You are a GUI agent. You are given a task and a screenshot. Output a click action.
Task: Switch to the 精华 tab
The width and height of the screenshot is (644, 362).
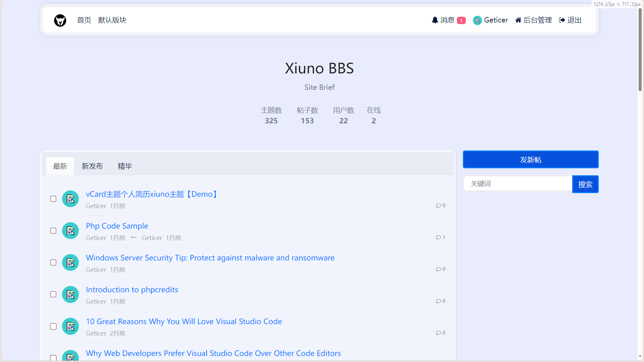point(125,166)
